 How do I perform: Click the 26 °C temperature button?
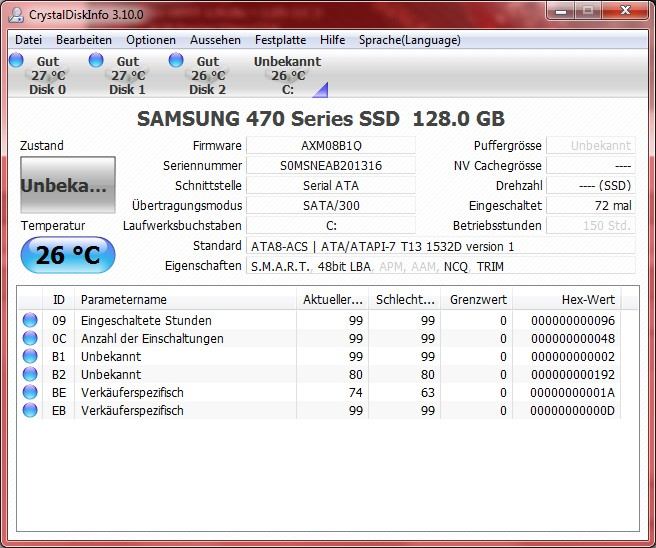click(68, 255)
